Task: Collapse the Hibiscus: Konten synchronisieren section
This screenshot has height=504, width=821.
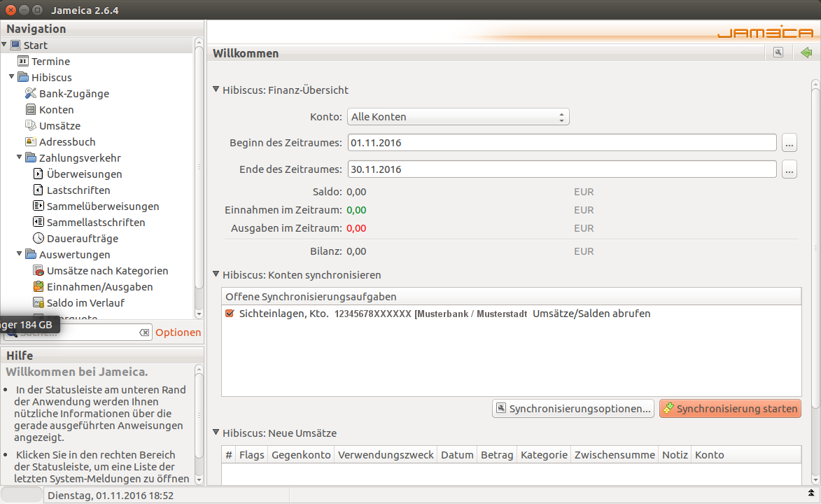Action: (x=216, y=274)
